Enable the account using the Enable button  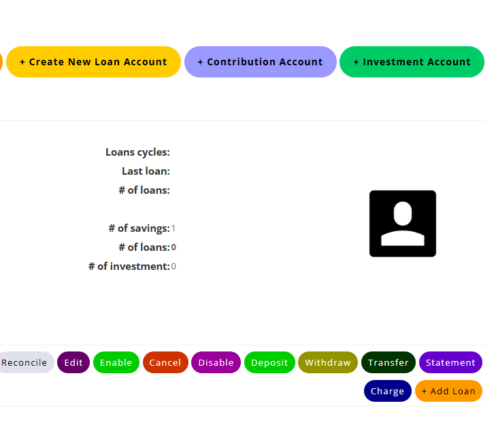[116, 362]
